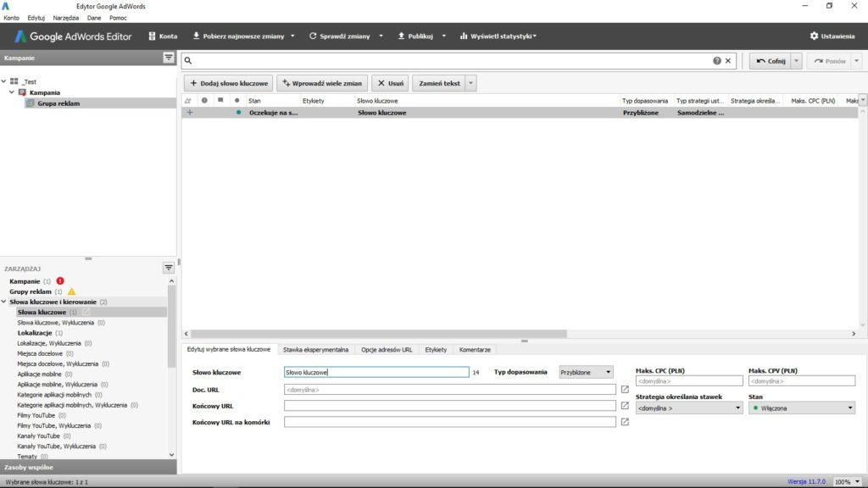
Task: Collapse the Kampania tree node
Action: coord(12,92)
